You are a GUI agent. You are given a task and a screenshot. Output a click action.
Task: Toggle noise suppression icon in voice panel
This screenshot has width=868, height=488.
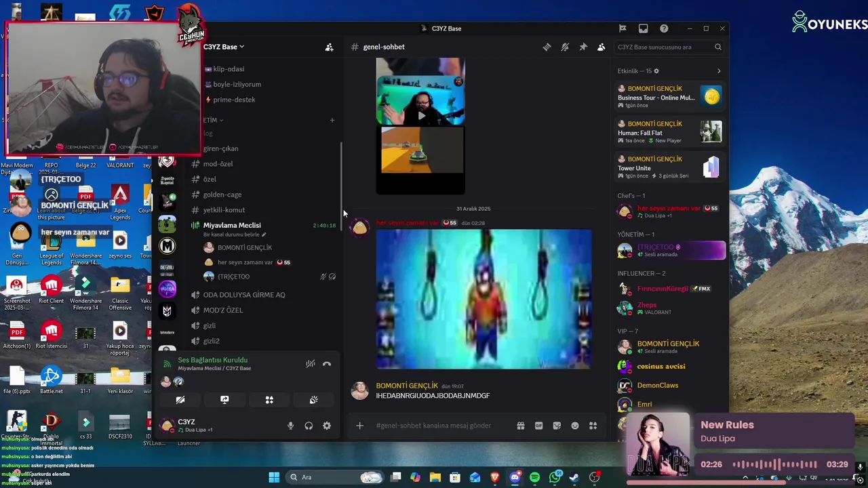[x=311, y=364]
